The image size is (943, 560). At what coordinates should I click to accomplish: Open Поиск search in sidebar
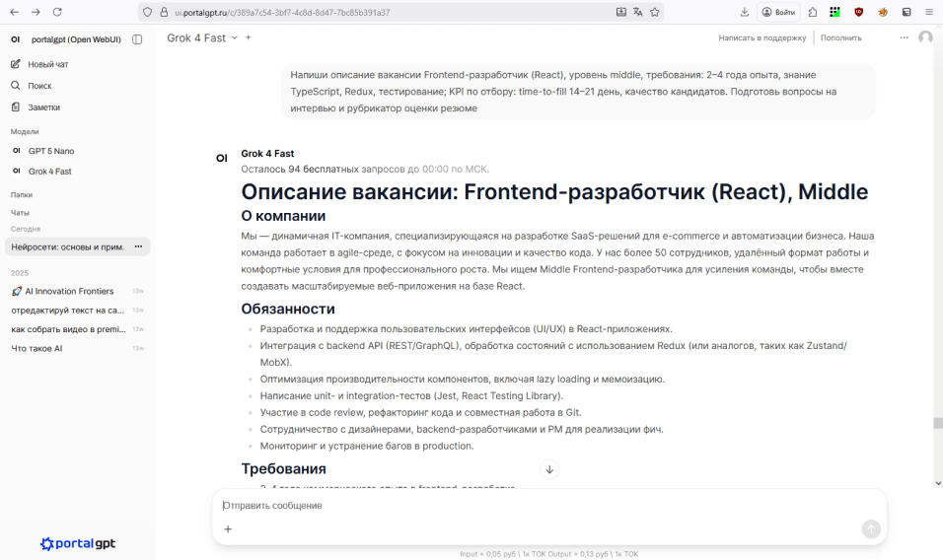click(39, 86)
